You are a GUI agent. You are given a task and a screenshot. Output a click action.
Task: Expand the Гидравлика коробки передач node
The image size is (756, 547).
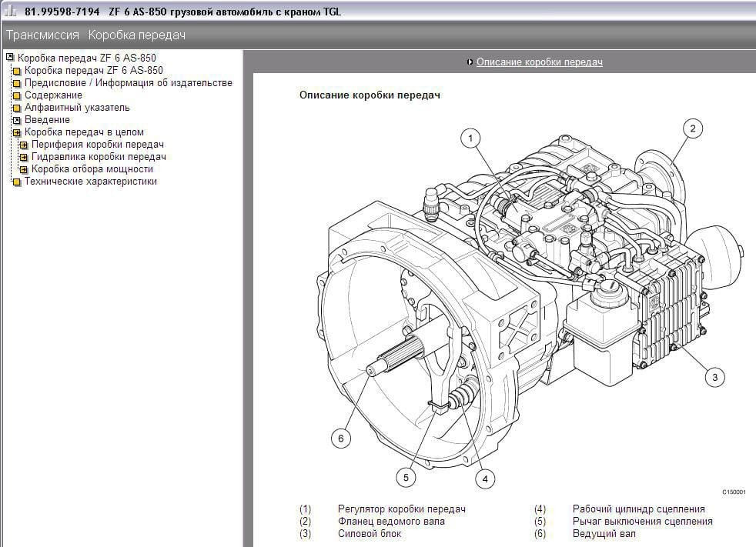pos(24,157)
